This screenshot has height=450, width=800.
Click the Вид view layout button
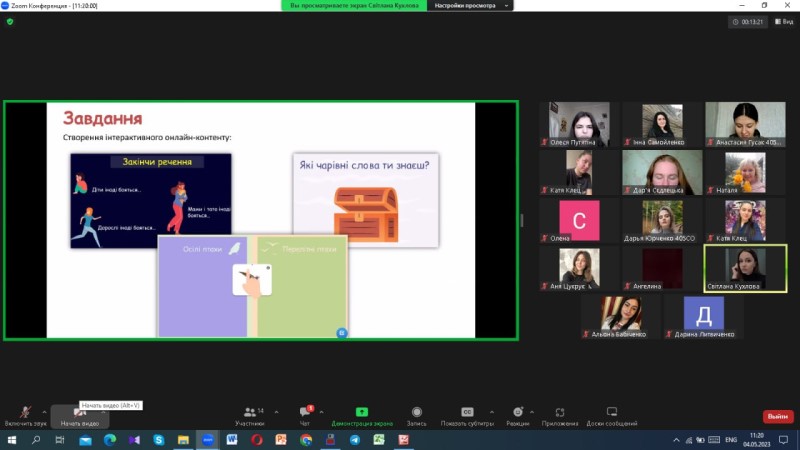point(784,21)
